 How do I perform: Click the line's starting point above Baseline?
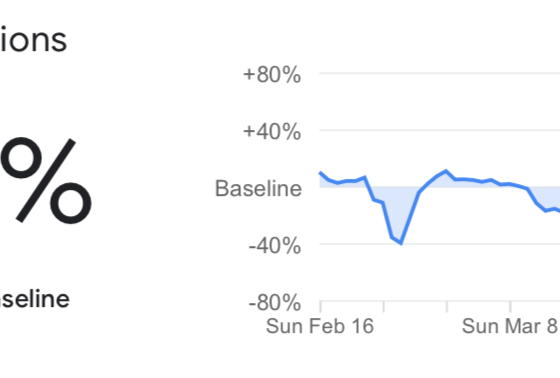[x=321, y=173]
